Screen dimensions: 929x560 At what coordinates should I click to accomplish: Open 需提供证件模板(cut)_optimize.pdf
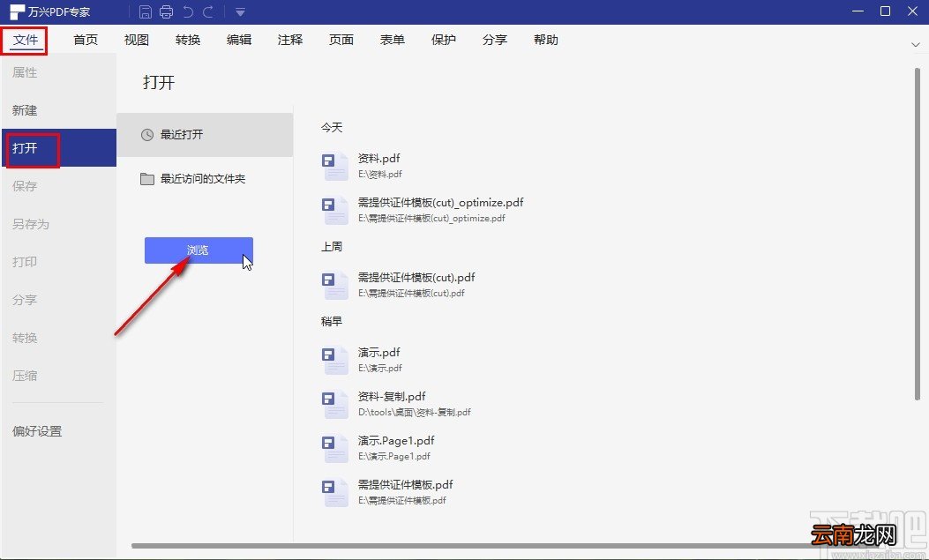click(440, 203)
